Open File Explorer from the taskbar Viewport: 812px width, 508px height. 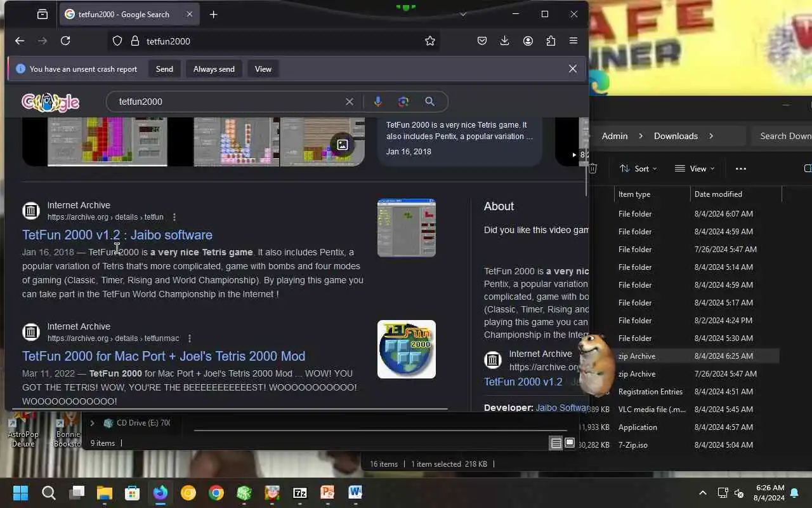105,493
